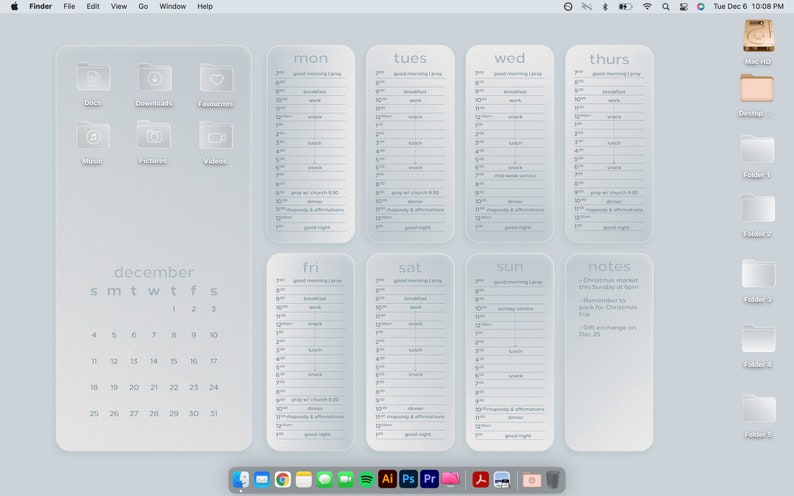Open Finder from the Dock
794x496 pixels.
(x=241, y=479)
